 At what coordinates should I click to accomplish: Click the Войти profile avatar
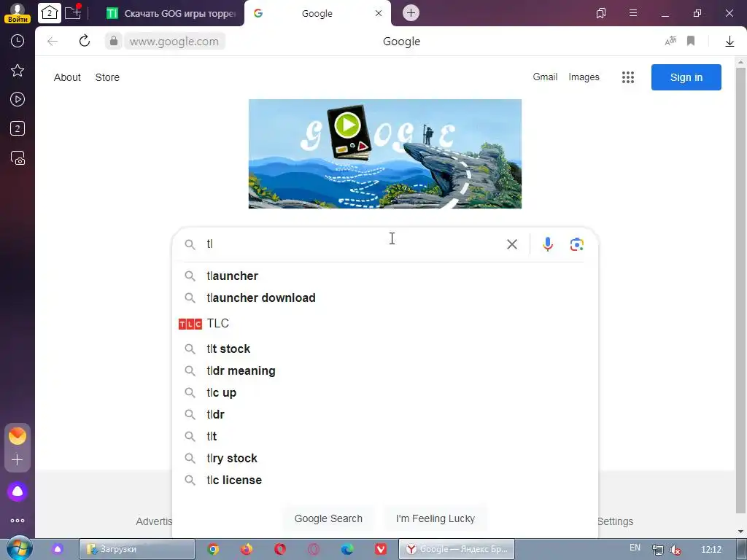click(18, 13)
